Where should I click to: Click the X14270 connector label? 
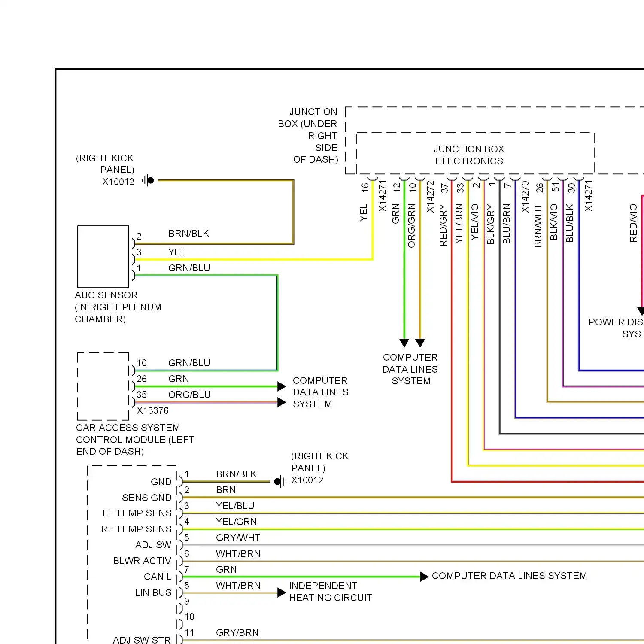click(525, 197)
